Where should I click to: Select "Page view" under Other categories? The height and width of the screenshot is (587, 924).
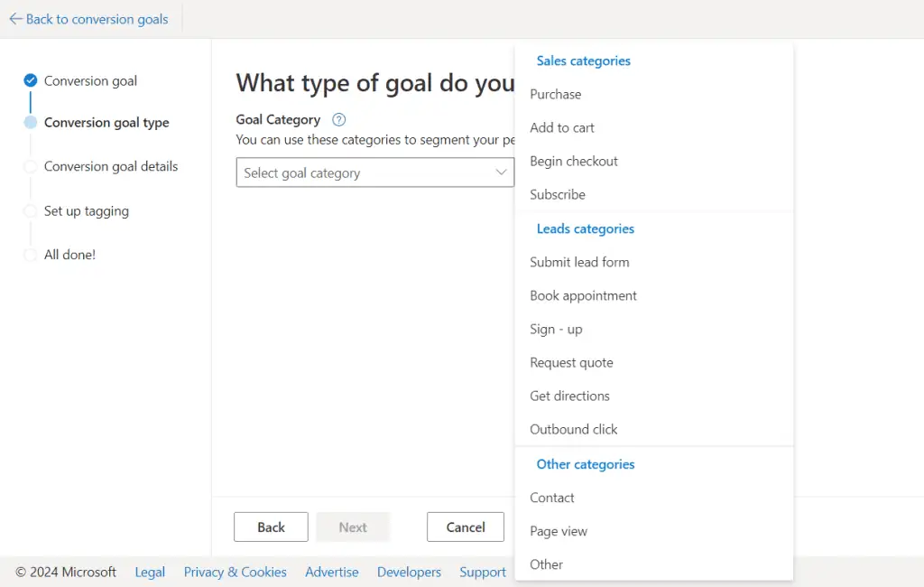coord(559,531)
